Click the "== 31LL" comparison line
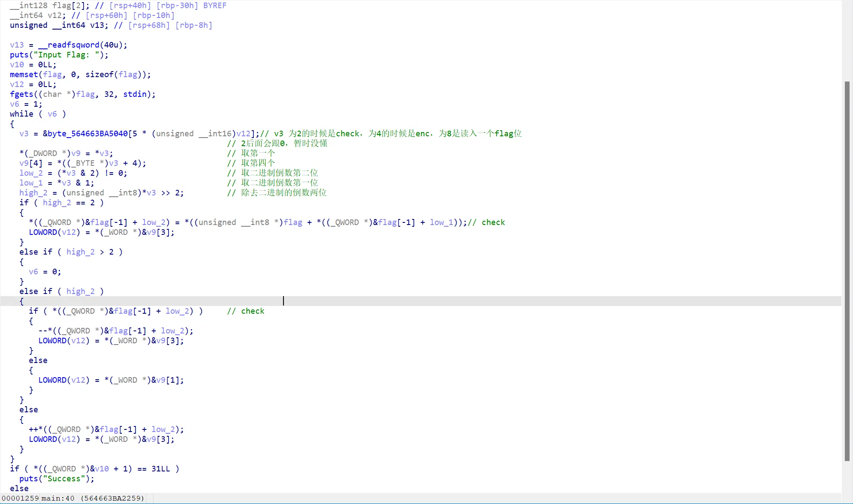Image resolution: width=853 pixels, height=504 pixels. 94,469
